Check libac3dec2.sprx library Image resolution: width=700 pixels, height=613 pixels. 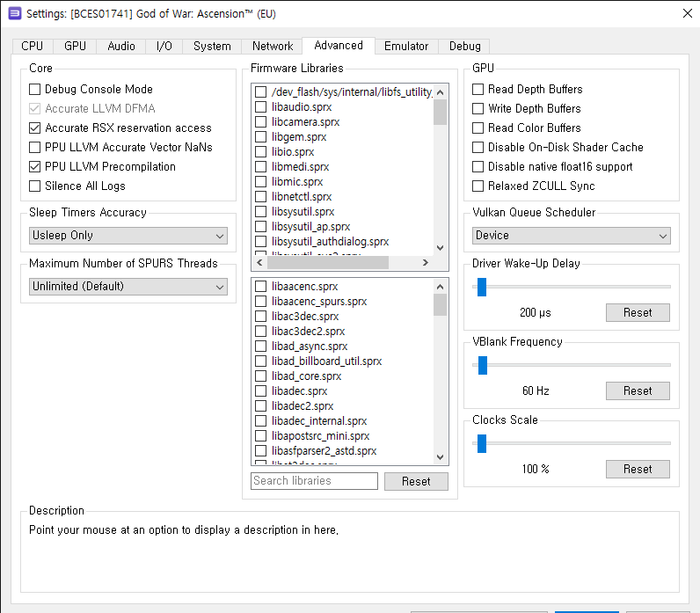click(260, 332)
